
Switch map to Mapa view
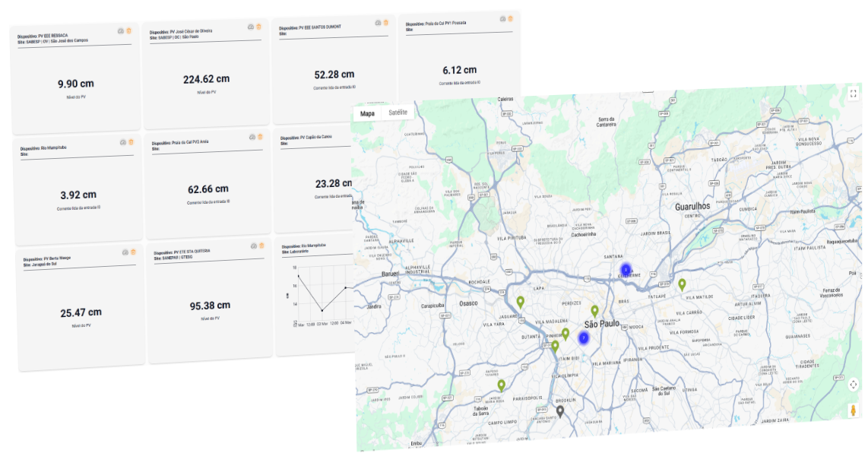(x=368, y=113)
